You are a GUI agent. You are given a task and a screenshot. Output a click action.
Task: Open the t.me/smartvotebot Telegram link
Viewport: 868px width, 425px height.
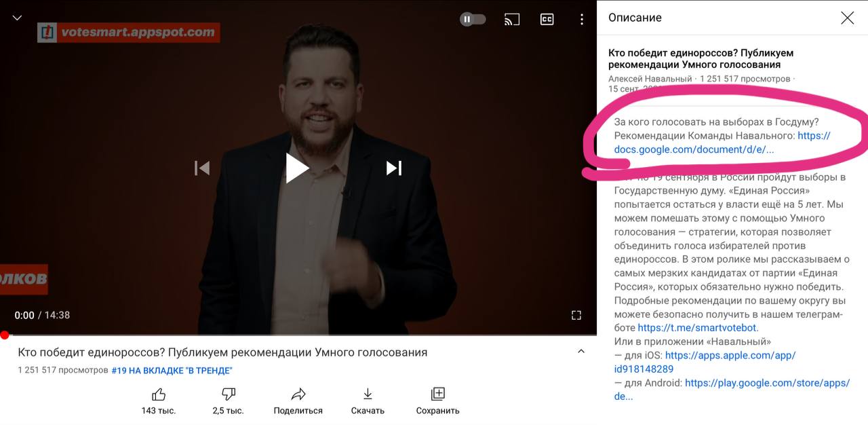[698, 328]
